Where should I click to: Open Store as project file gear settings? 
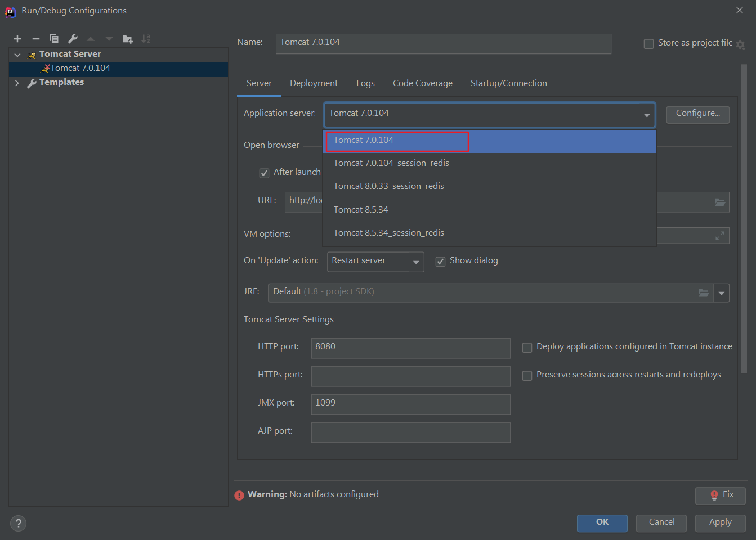pyautogui.click(x=740, y=44)
